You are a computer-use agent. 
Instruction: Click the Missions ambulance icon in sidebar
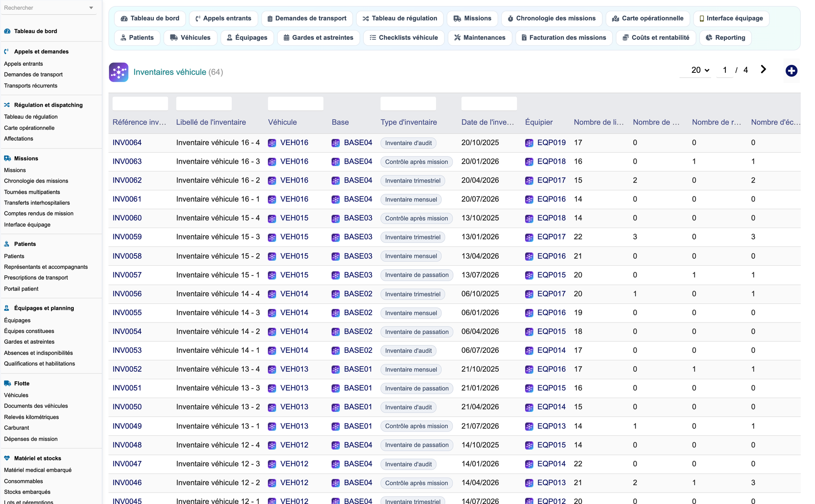7,158
